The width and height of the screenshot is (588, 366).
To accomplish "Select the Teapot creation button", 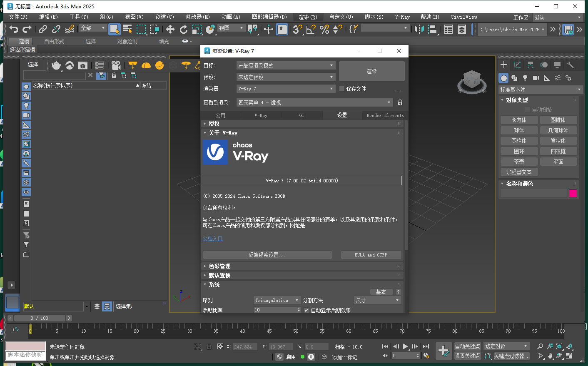I will coord(519,161).
